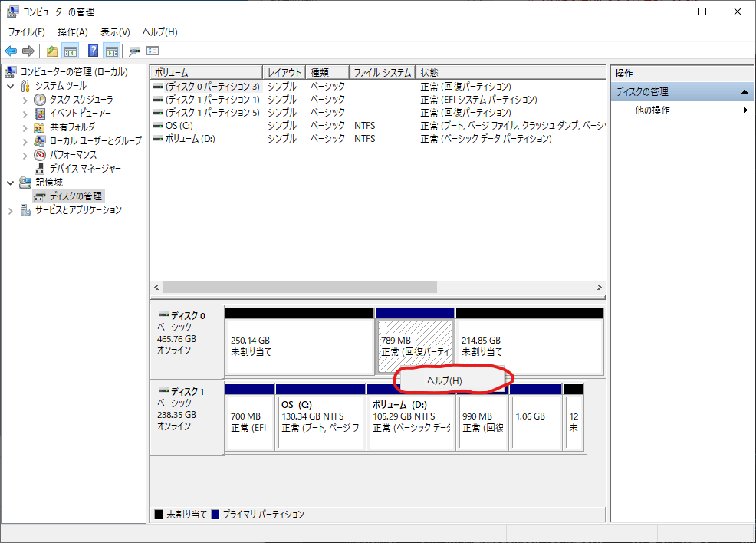Screen dimensions: 756x543
Task: Expand the パフォーマンス node
Action: point(25,155)
